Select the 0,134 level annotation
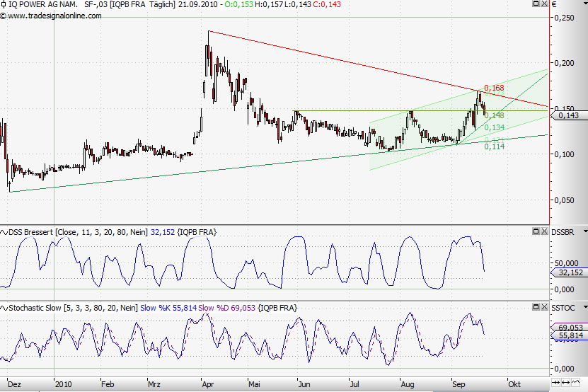Screen dimensions: 588x392 (x=495, y=127)
